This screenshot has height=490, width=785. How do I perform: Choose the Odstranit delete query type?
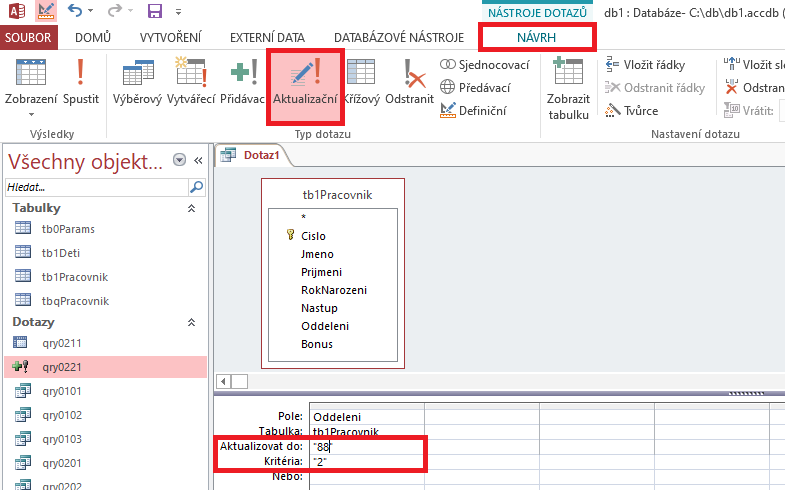[410, 81]
